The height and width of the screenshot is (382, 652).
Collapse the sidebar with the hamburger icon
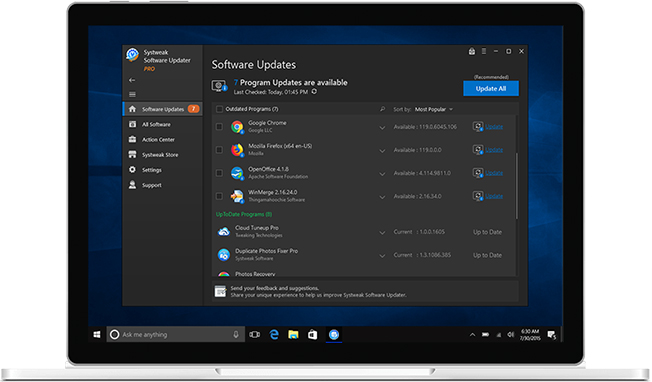[x=132, y=94]
